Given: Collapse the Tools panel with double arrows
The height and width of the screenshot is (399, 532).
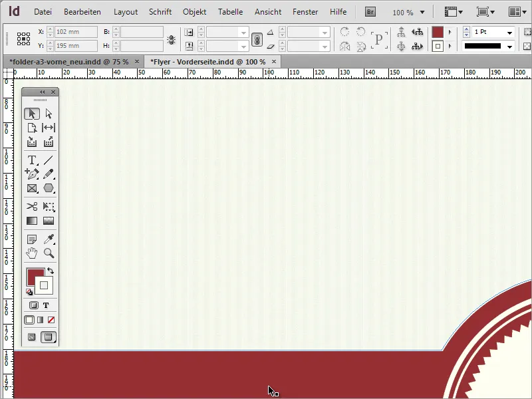Looking at the screenshot, I should click(x=43, y=92).
